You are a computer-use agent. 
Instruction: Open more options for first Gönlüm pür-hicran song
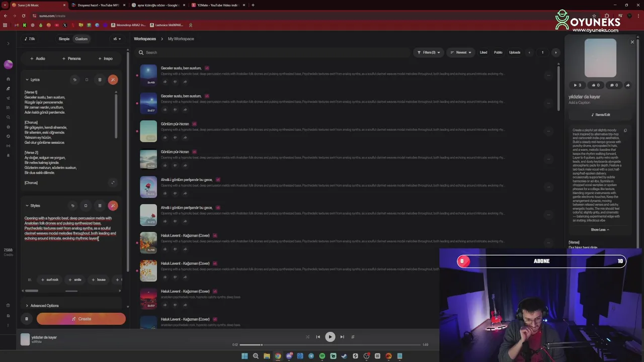tap(548, 131)
